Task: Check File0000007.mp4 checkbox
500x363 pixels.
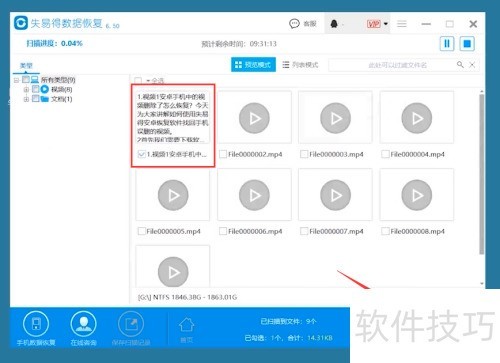Action: (x=304, y=231)
